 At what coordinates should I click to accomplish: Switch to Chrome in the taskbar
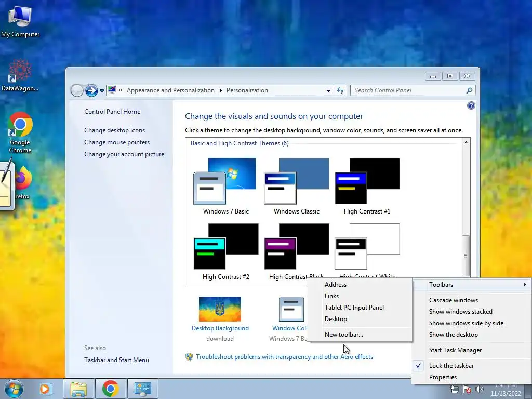[x=110, y=389]
